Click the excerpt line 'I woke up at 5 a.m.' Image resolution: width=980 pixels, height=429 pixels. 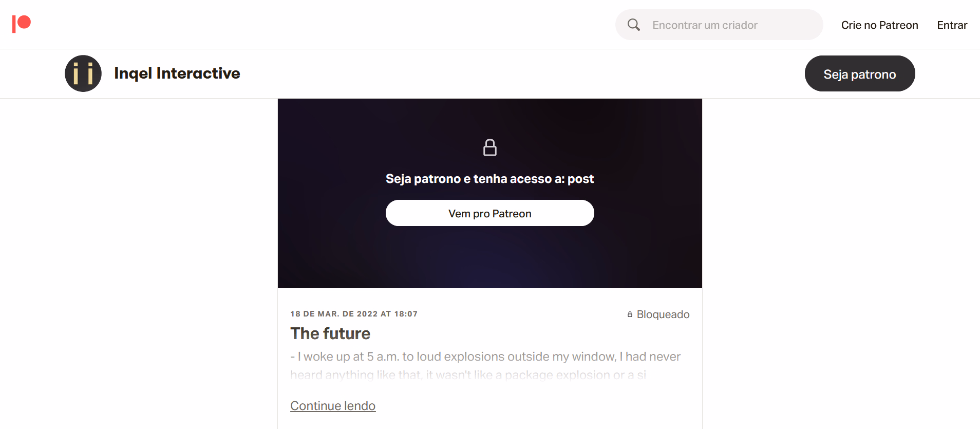[x=485, y=357]
